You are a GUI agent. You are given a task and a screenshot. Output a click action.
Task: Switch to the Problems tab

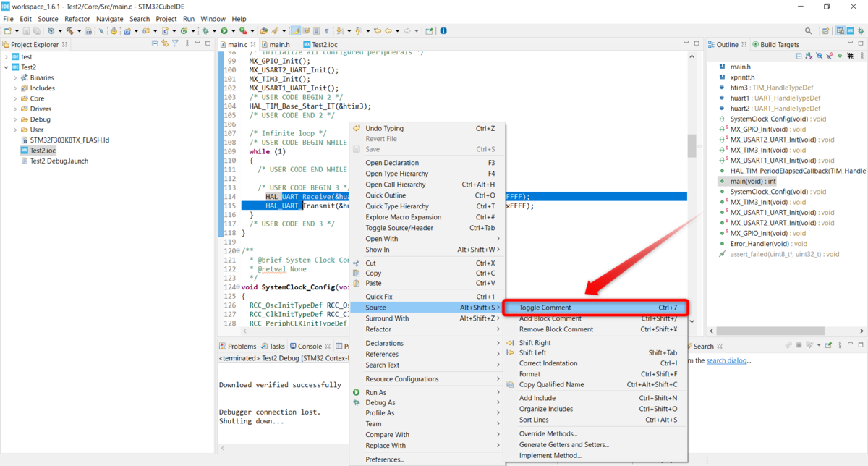coord(237,347)
